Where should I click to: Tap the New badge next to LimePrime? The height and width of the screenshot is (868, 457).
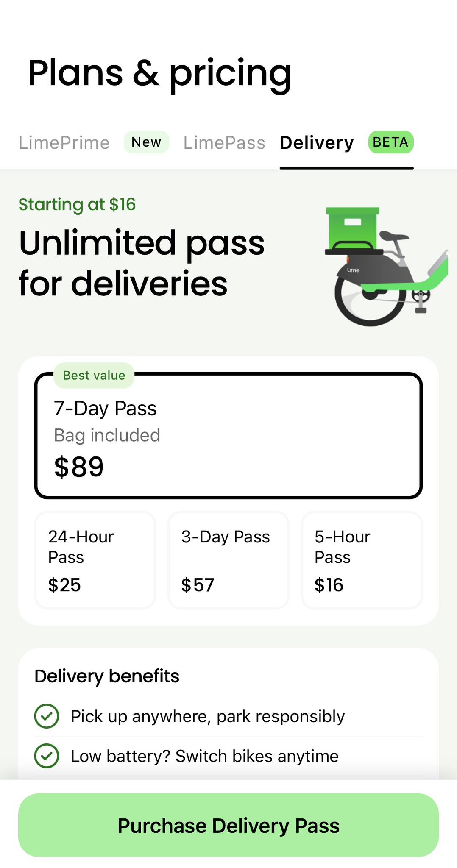tap(146, 142)
